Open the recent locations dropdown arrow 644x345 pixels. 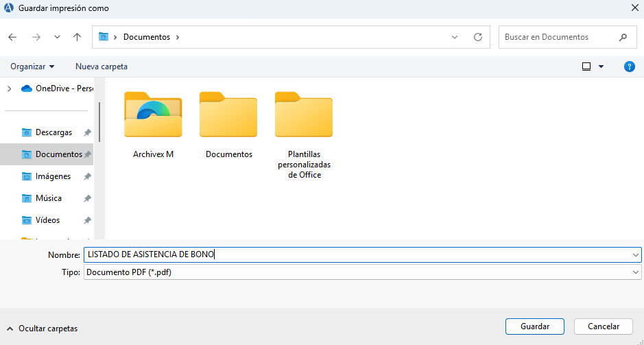(57, 37)
